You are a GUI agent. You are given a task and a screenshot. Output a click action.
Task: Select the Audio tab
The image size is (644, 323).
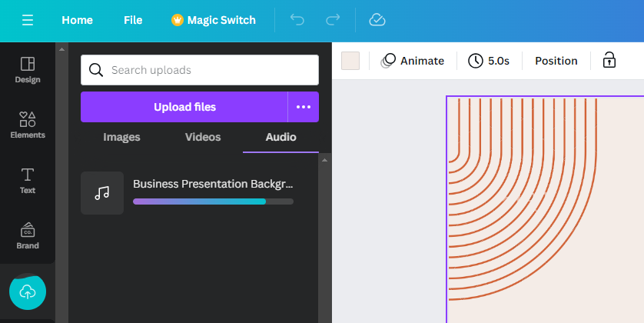click(281, 137)
